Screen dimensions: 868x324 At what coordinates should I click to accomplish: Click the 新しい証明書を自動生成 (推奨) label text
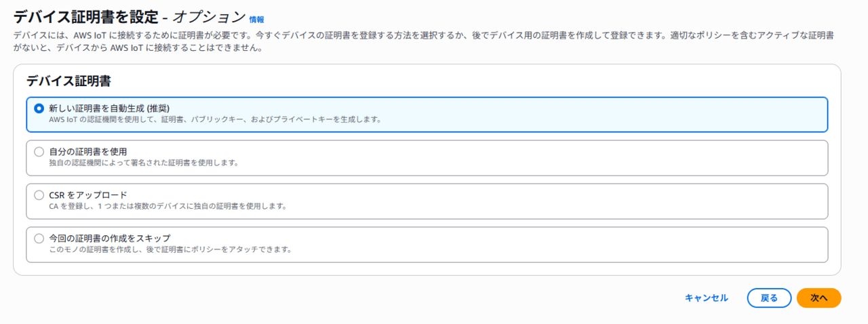(x=109, y=108)
